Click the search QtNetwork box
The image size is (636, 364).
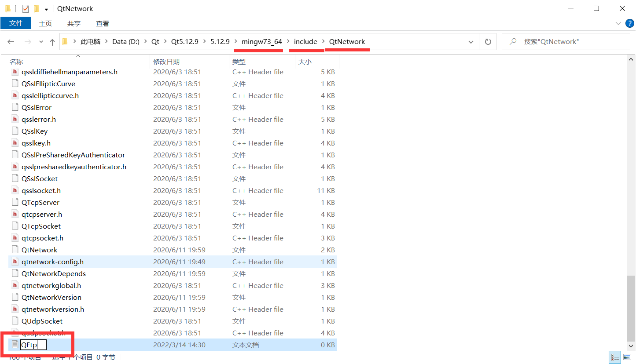tap(566, 42)
